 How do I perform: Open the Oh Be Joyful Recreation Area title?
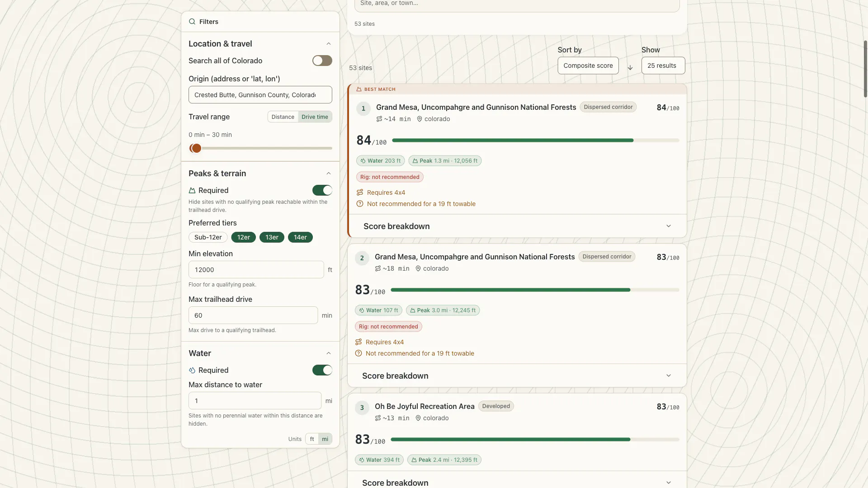click(x=425, y=406)
